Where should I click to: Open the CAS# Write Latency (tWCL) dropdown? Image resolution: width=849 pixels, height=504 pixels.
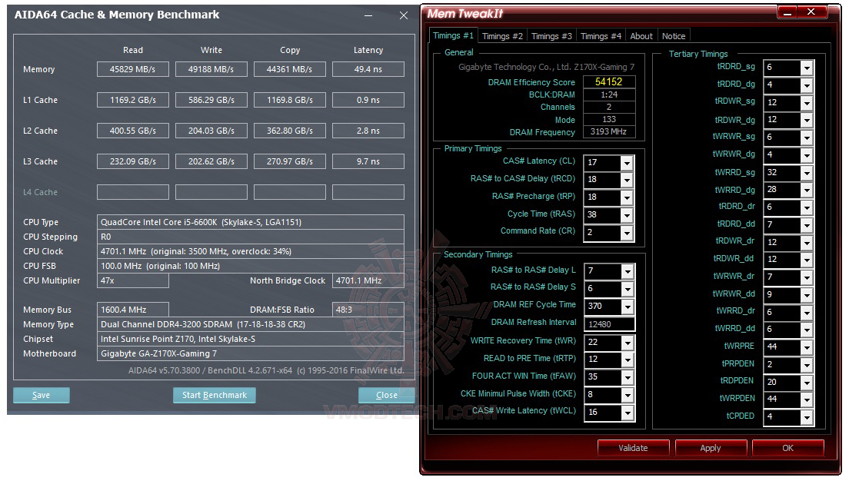[627, 413]
